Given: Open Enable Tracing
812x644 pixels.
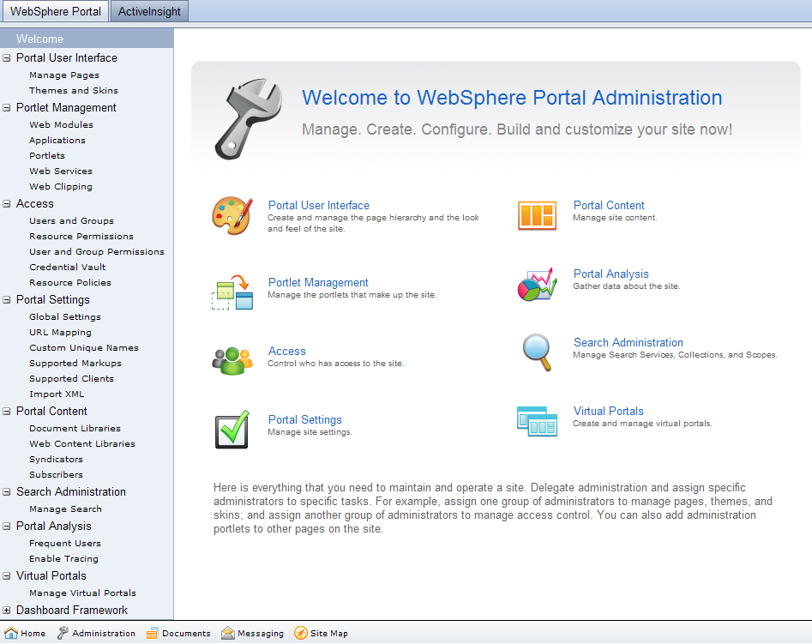Looking at the screenshot, I should pyautogui.click(x=63, y=558).
